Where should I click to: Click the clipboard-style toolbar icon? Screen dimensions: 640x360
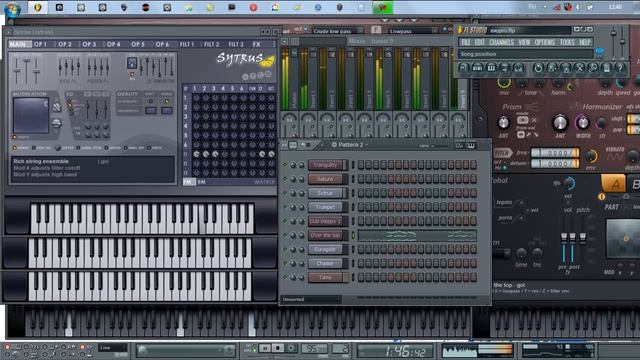click(x=607, y=68)
